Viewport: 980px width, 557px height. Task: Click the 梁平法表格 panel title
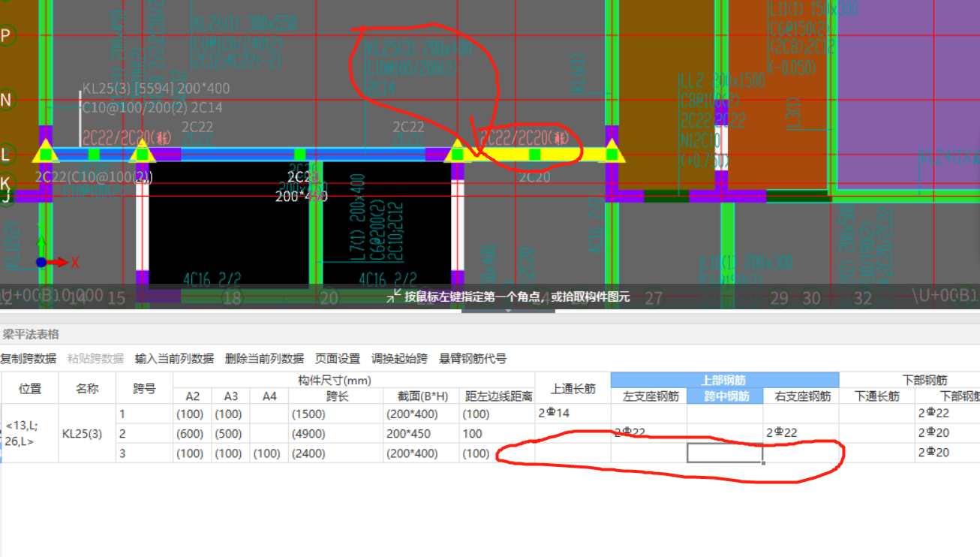pos(31,334)
